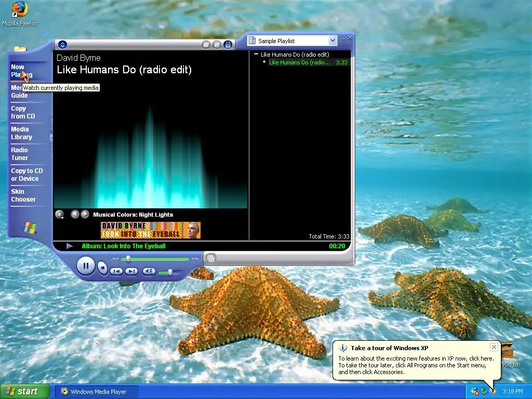Minimize the Windows Media Player window
This screenshot has width=532, height=399.
click(343, 38)
